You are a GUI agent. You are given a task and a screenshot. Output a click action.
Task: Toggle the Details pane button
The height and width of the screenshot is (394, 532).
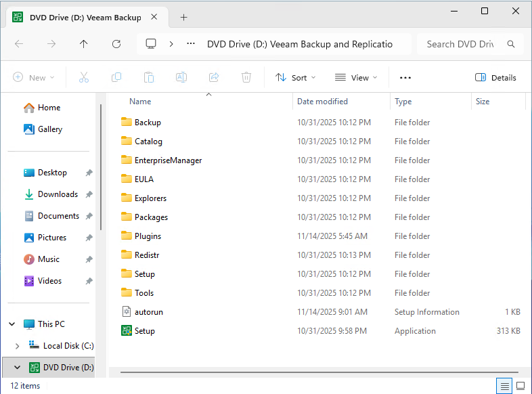pos(495,78)
